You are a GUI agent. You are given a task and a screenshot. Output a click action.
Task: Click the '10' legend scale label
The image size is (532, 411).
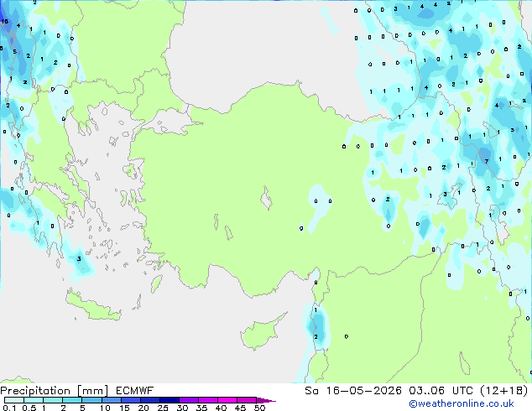tap(105, 408)
